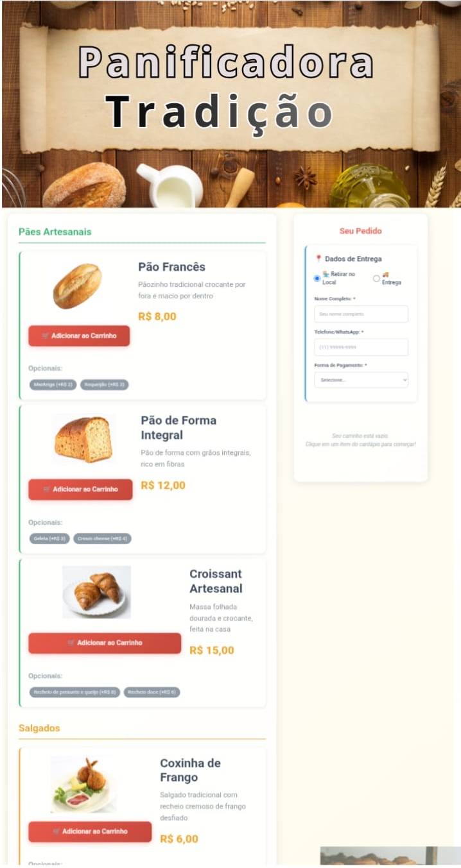Image resolution: width=461 pixels, height=868 pixels.
Task: Select the Manteiga optional tag
Action: coord(53,385)
